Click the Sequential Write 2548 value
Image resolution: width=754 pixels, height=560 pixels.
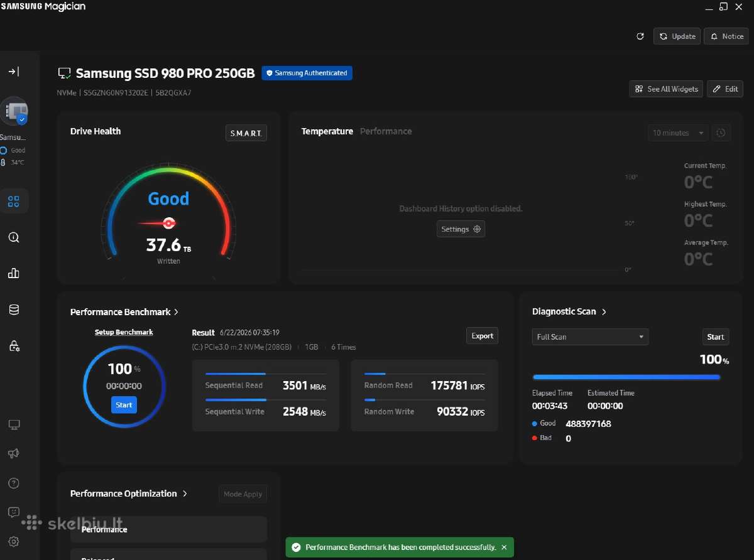[x=305, y=412]
